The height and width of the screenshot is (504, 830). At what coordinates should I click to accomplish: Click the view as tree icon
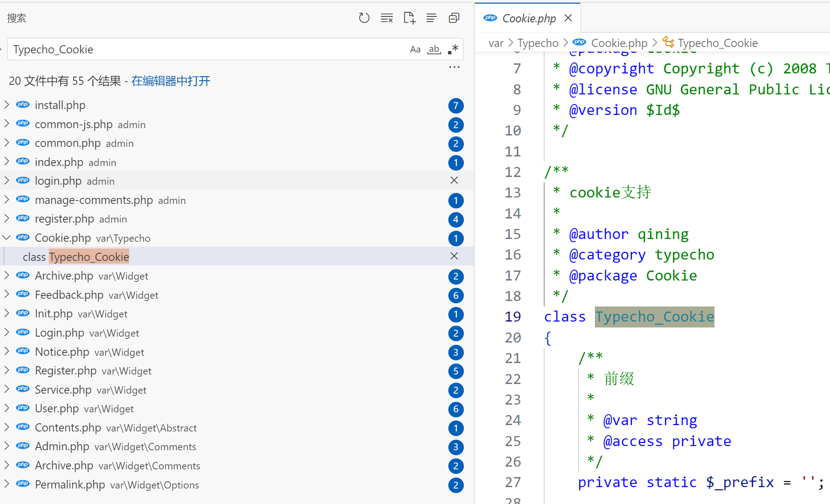[431, 18]
